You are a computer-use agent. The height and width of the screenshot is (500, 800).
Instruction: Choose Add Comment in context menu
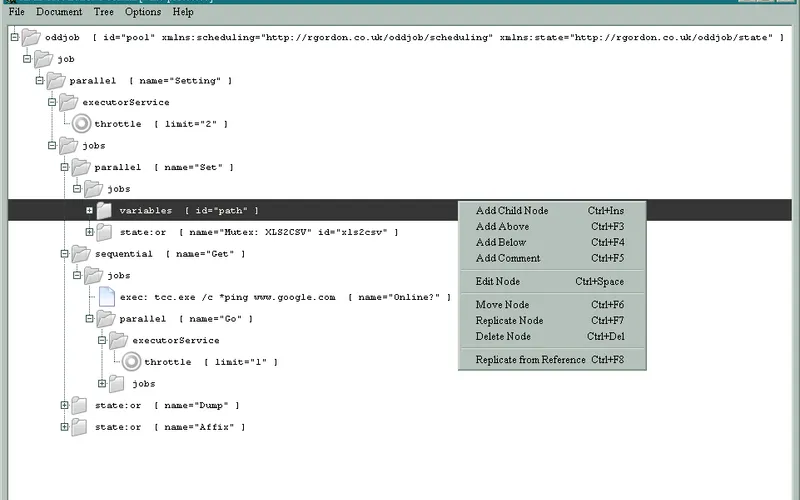552,258
